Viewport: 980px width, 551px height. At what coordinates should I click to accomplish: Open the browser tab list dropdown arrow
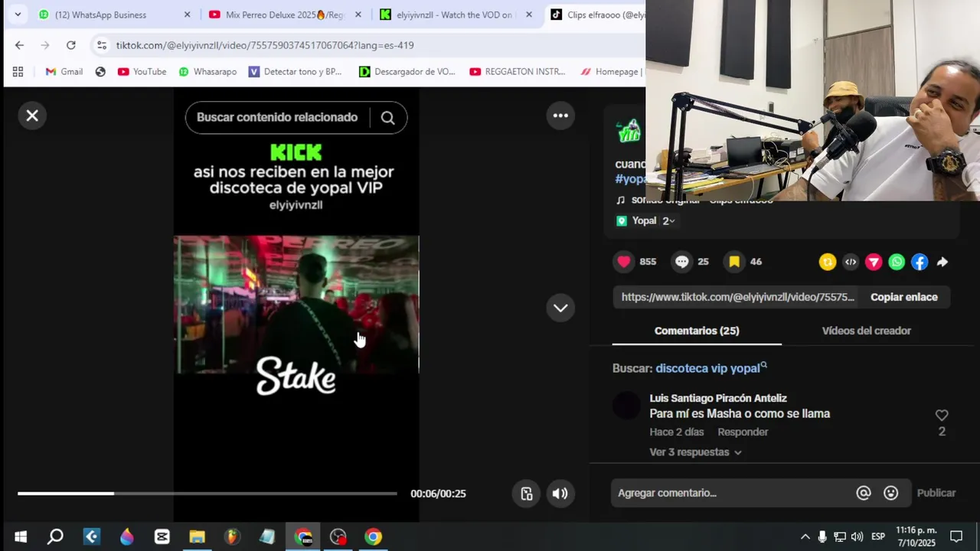point(18,15)
